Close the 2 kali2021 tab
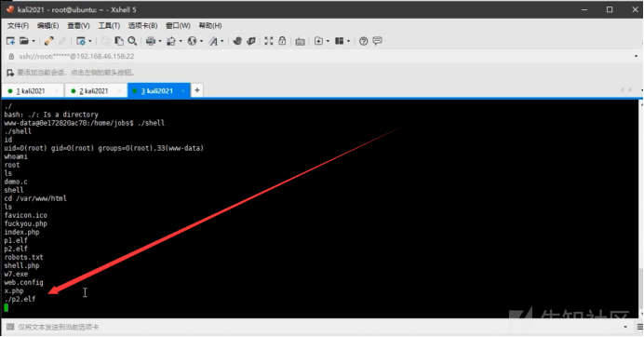Screen dimensions: 644x337 (x=119, y=91)
